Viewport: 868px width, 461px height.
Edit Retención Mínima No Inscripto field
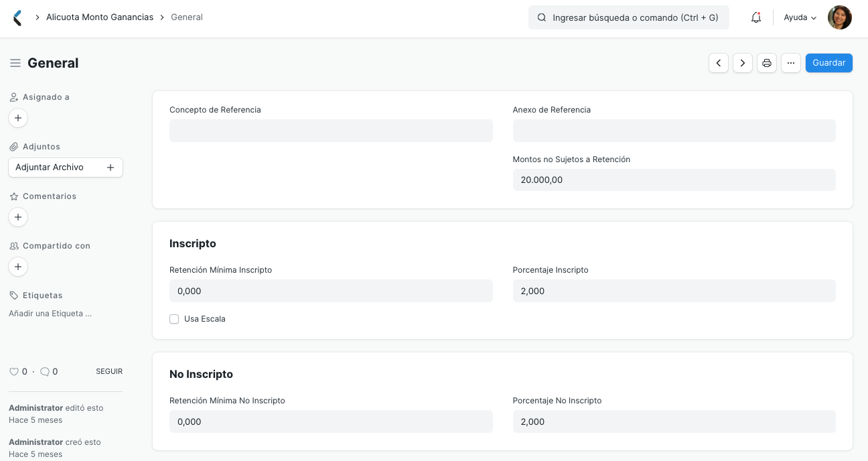pyautogui.click(x=331, y=421)
